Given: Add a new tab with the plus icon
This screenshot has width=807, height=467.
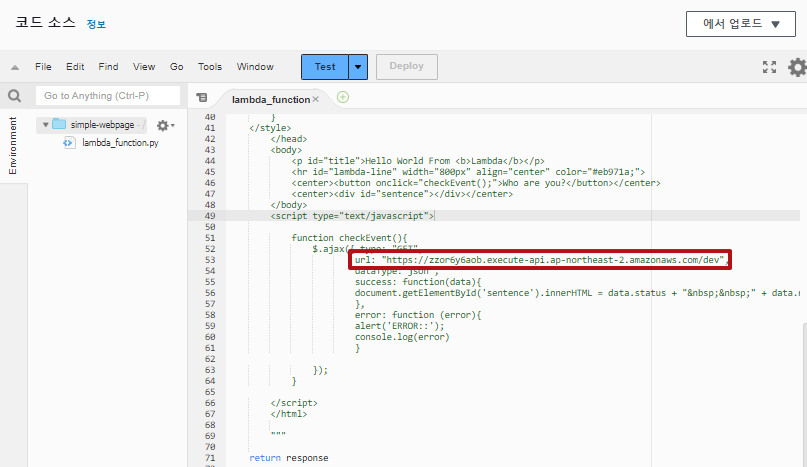Looking at the screenshot, I should pos(343,97).
